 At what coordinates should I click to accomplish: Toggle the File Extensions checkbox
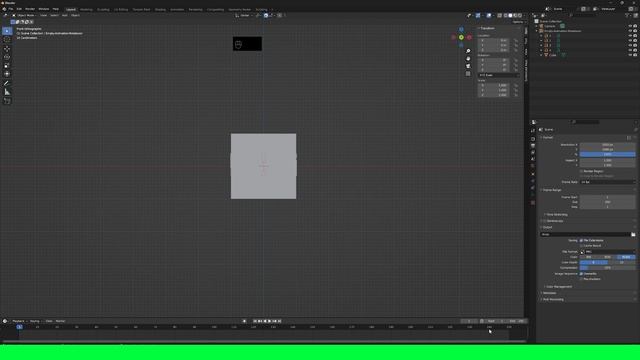(581, 240)
